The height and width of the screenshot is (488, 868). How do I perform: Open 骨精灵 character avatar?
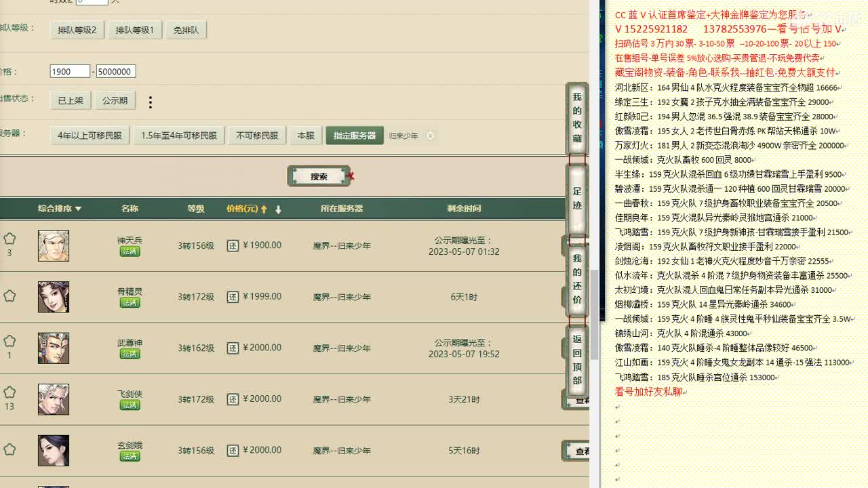point(54,297)
